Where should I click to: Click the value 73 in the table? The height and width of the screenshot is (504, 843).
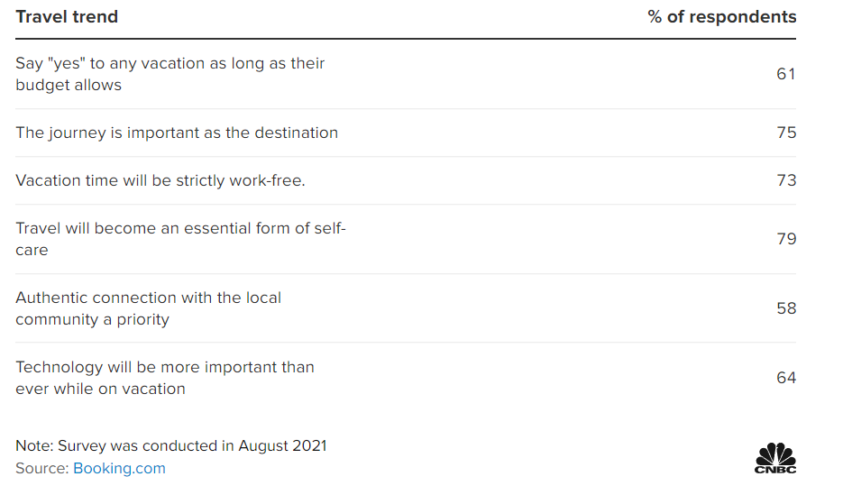(x=786, y=180)
